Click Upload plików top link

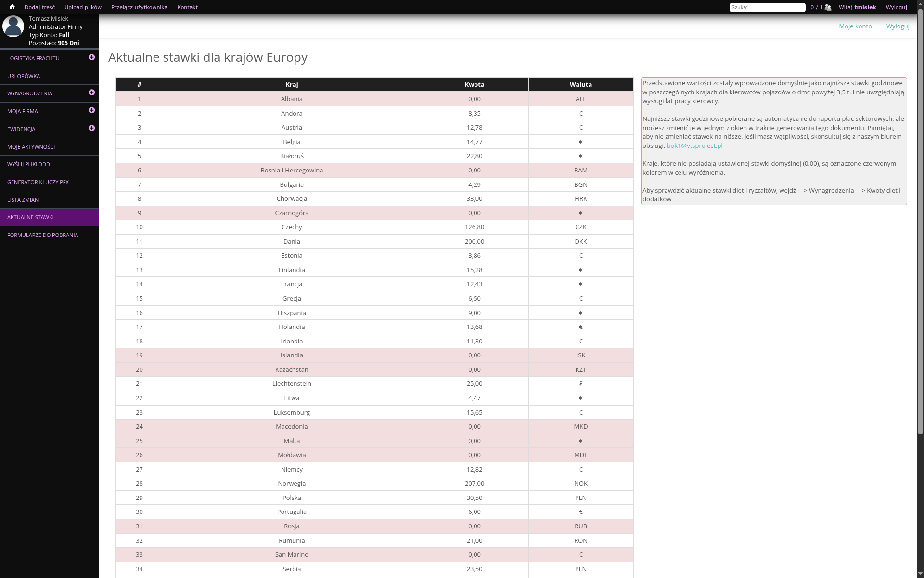(83, 7)
